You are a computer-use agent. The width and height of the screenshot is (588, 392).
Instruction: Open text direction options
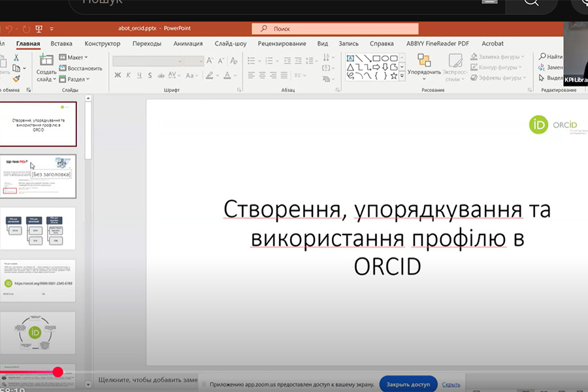pyautogui.click(x=328, y=57)
